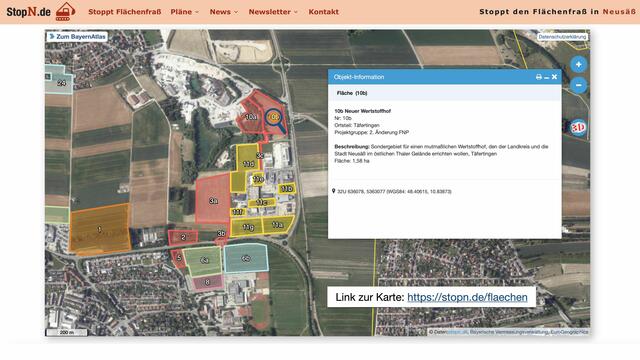
Task: Zoom in the map with plus button
Action: coord(578,64)
